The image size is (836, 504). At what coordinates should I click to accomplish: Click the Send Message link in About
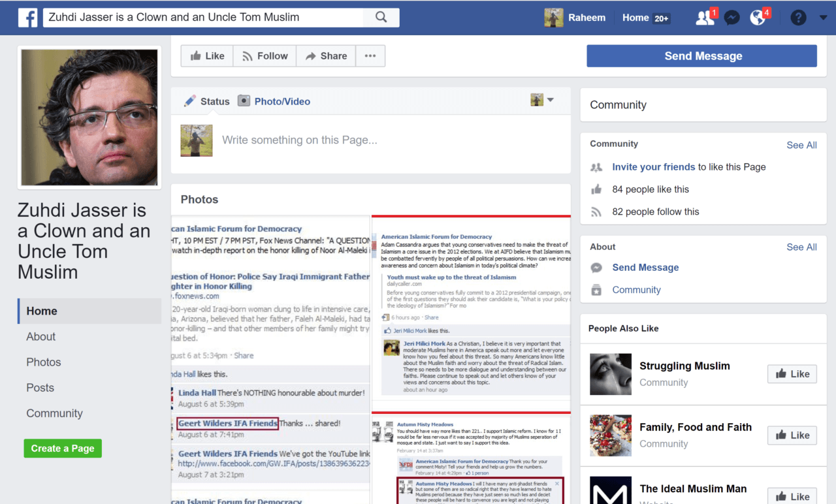[645, 268]
